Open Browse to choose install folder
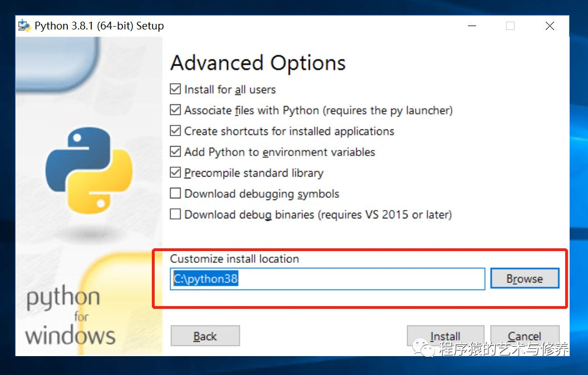Image resolution: width=588 pixels, height=375 pixels. click(x=525, y=278)
